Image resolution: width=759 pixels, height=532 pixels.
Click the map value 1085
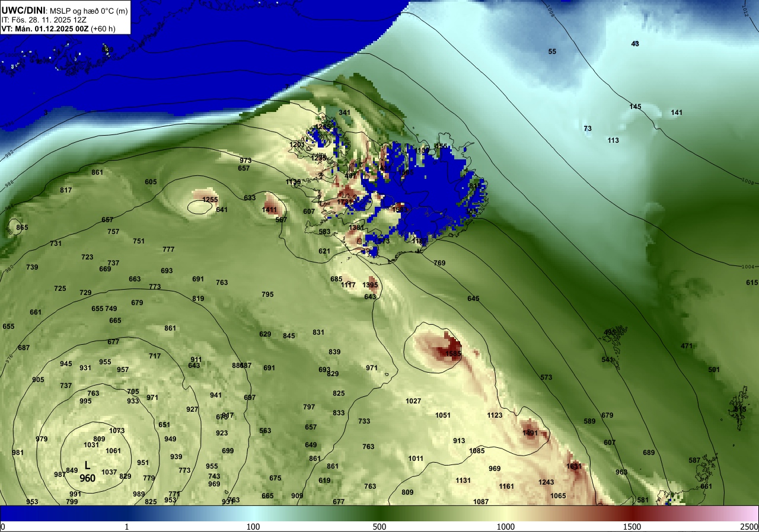pyautogui.click(x=477, y=451)
